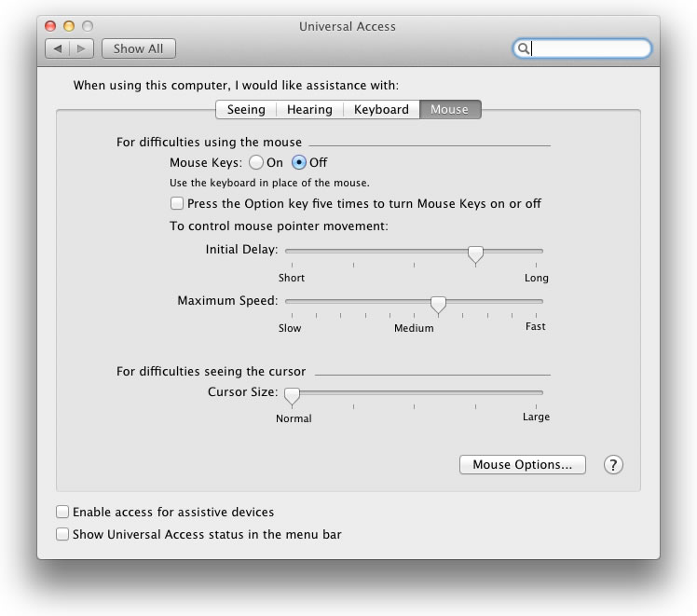The height and width of the screenshot is (616, 697).
Task: Switch to the Seeing tab
Action: pos(246,110)
